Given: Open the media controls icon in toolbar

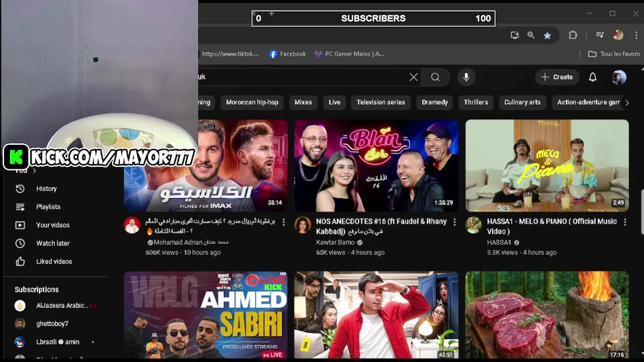Looking at the screenshot, I should click(600, 35).
